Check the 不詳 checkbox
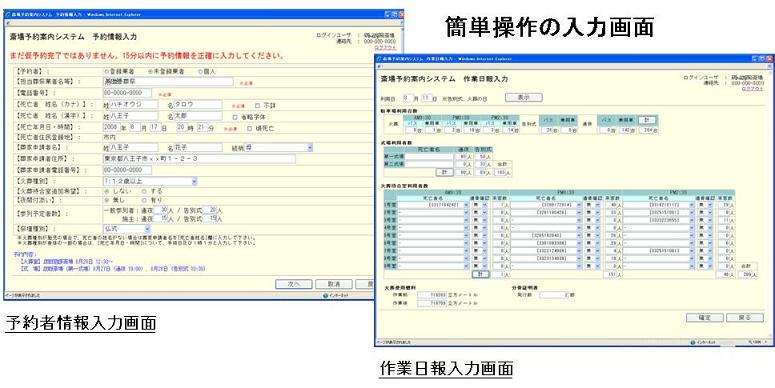This screenshot has width=775, height=388. [257, 105]
